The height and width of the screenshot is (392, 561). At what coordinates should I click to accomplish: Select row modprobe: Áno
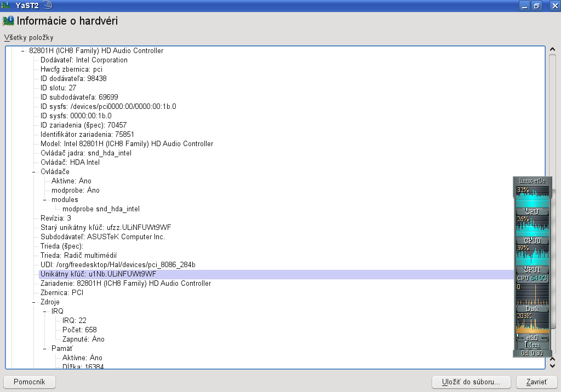click(75, 191)
